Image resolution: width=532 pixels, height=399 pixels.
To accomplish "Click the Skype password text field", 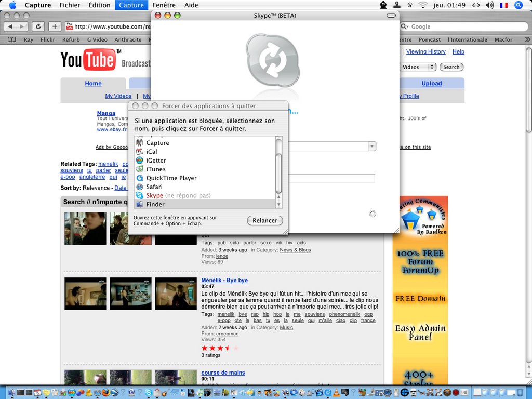I will (x=331, y=179).
